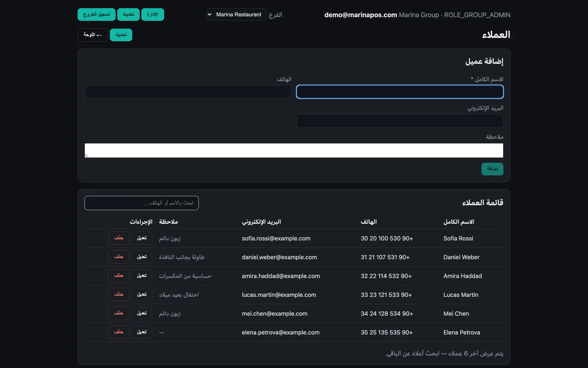Viewport: 588px width, 368px height.
Task: Click the customer search box
Action: point(142,203)
